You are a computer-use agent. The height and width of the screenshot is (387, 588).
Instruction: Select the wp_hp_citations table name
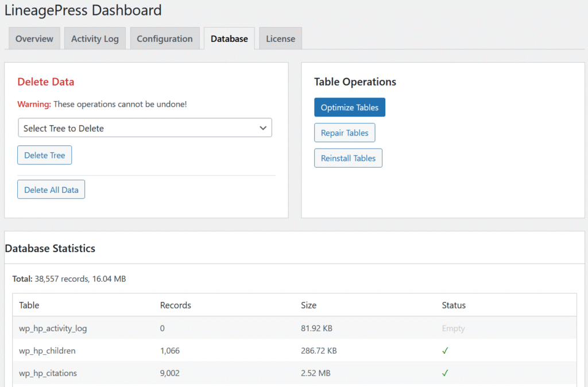(48, 373)
